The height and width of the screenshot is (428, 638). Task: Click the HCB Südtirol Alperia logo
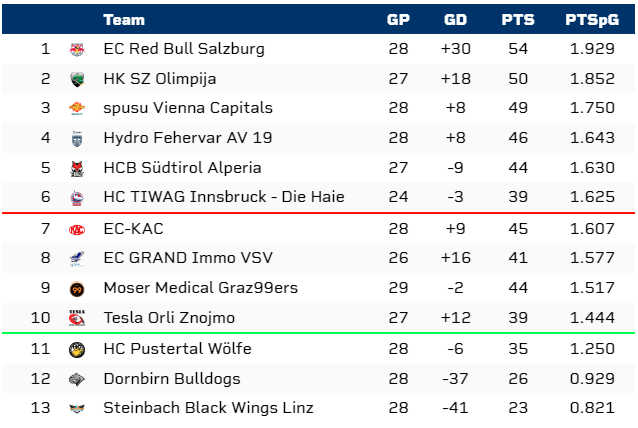pyautogui.click(x=77, y=169)
